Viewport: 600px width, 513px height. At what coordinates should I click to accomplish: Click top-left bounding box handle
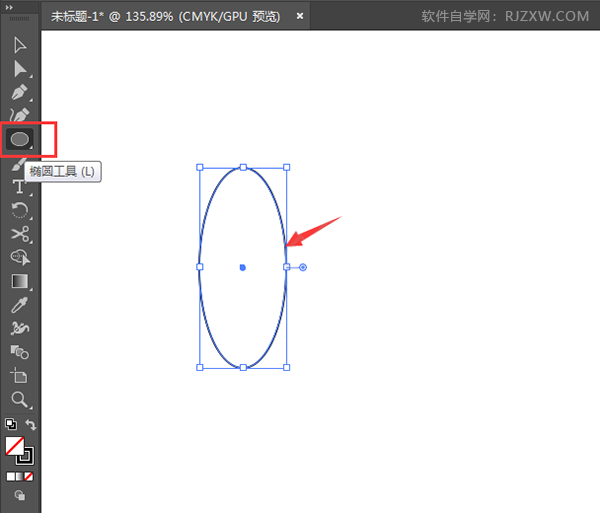(x=200, y=167)
